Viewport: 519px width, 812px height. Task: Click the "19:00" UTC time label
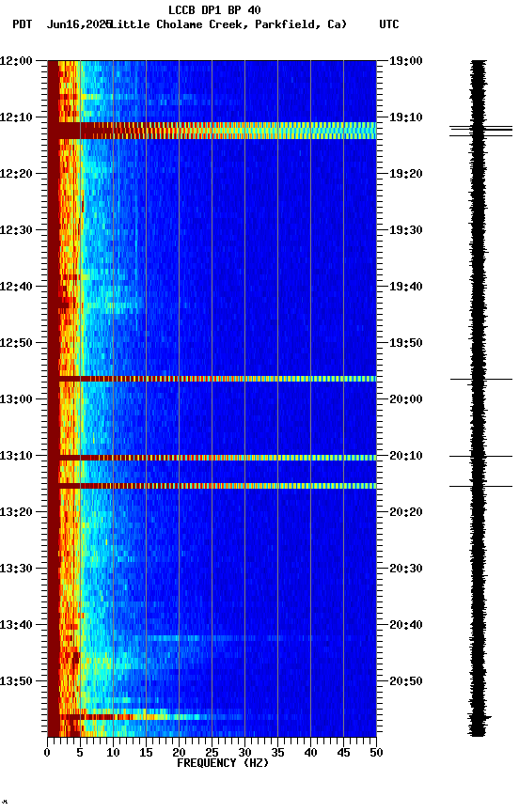(x=406, y=61)
